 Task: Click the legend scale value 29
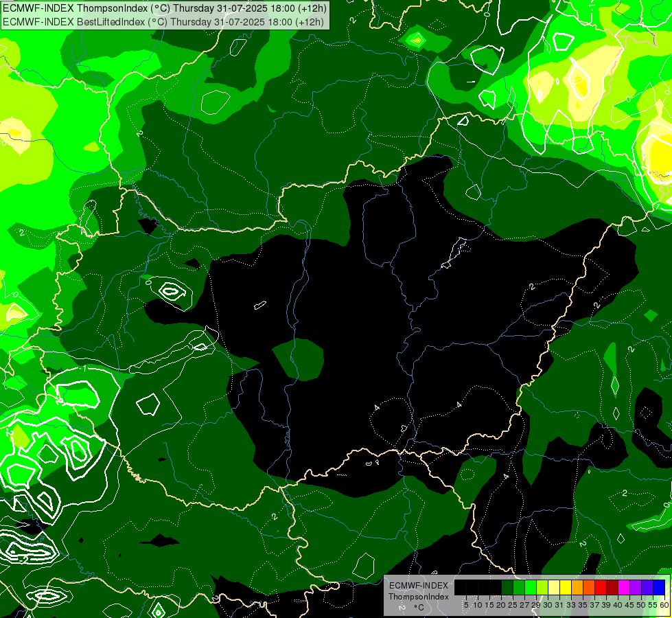(536, 605)
